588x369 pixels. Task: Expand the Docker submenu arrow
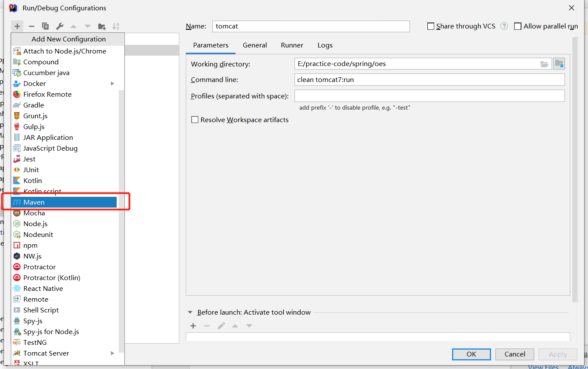(x=112, y=84)
